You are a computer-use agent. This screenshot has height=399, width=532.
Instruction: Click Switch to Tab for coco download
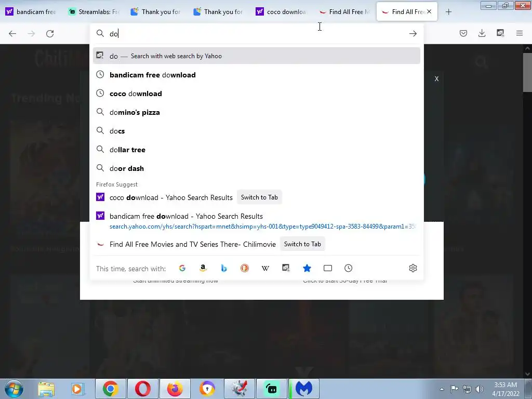point(259,197)
